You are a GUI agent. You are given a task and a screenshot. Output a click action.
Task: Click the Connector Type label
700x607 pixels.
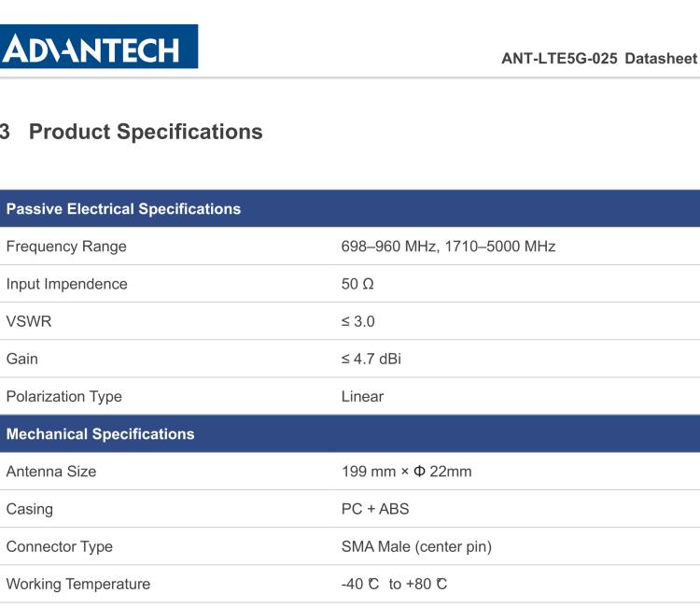(60, 546)
